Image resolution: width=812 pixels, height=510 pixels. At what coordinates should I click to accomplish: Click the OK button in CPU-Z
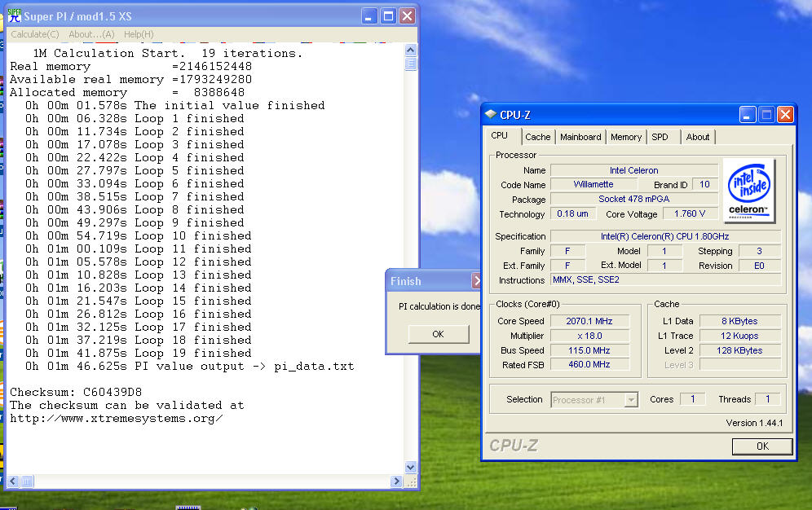(x=762, y=446)
